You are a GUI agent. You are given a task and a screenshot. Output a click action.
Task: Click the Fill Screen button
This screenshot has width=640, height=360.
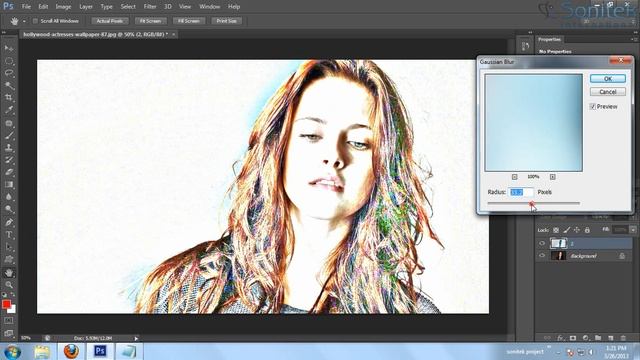coord(189,21)
